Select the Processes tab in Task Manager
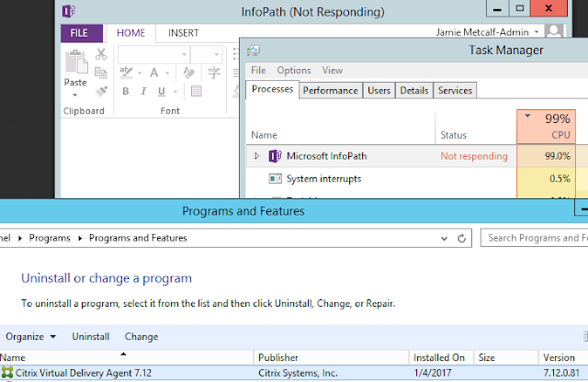The image size is (588, 382). [x=272, y=89]
